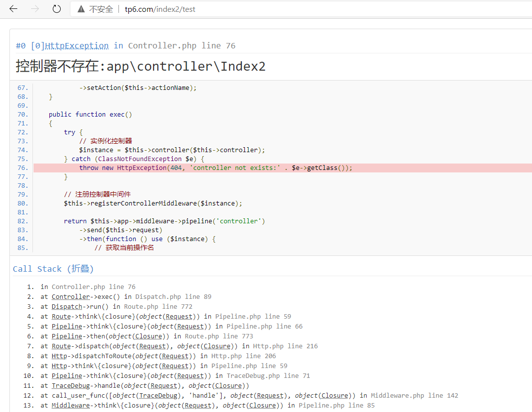The height and width of the screenshot is (412, 532).
Task: Click source line '->then(function () use ($instance)'
Action: (147, 239)
